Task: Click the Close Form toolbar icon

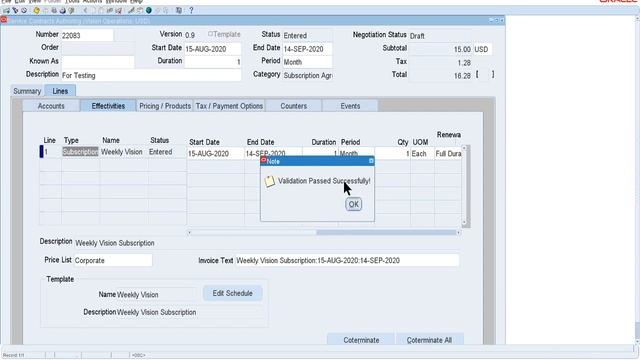Action: pos(71,10)
